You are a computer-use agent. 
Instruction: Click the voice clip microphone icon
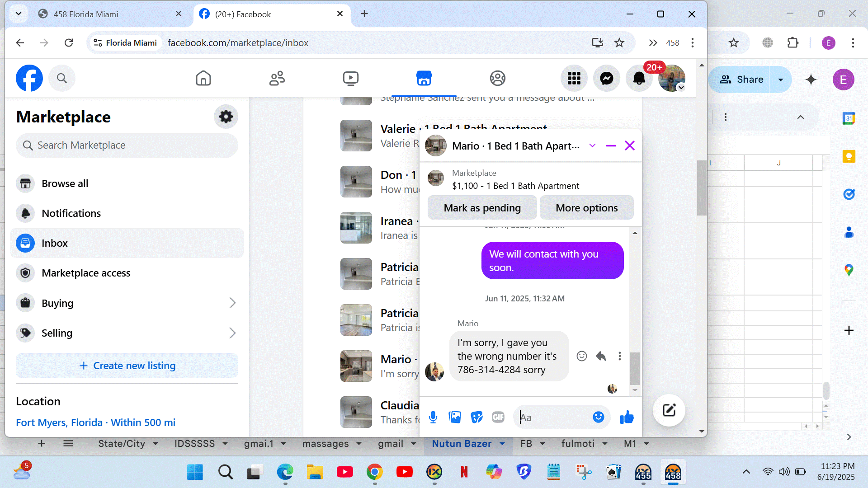[433, 417]
